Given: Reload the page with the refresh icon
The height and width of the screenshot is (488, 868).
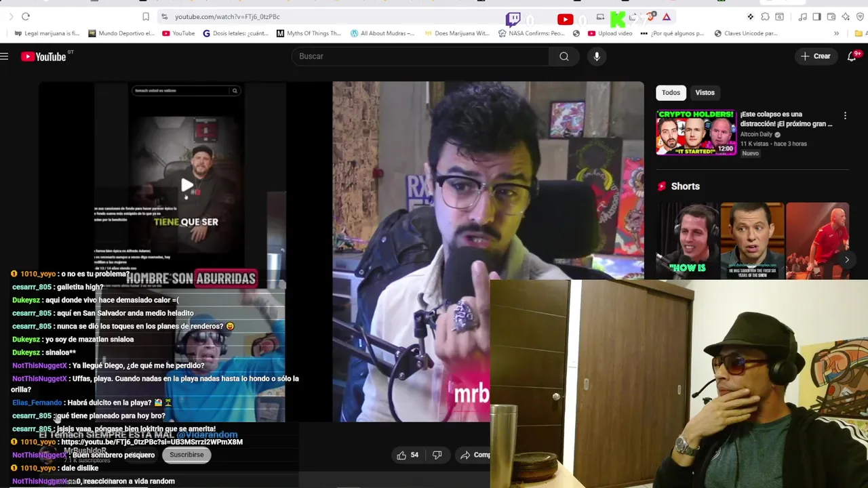Looking at the screenshot, I should click(26, 16).
